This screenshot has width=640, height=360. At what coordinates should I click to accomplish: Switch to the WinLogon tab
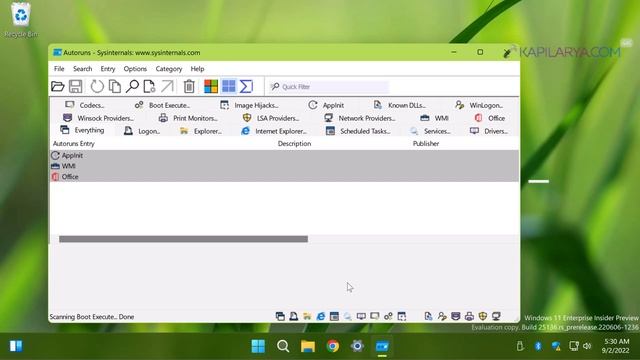(479, 105)
